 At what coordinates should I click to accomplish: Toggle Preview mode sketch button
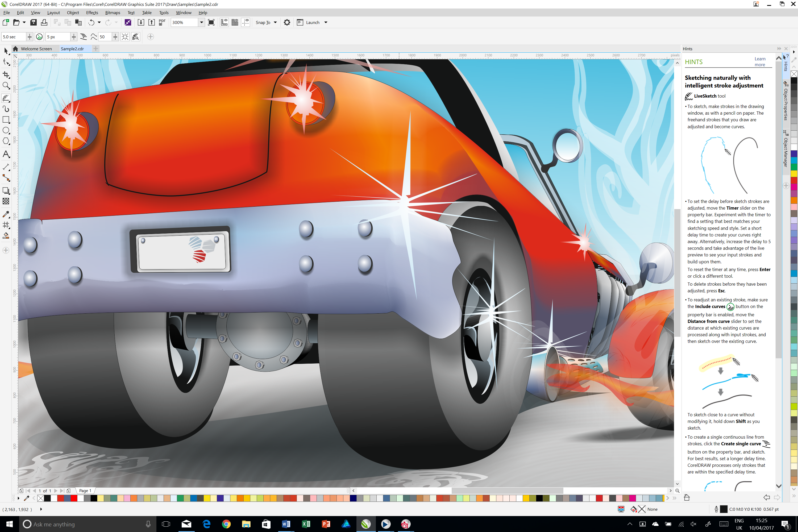coord(136,37)
